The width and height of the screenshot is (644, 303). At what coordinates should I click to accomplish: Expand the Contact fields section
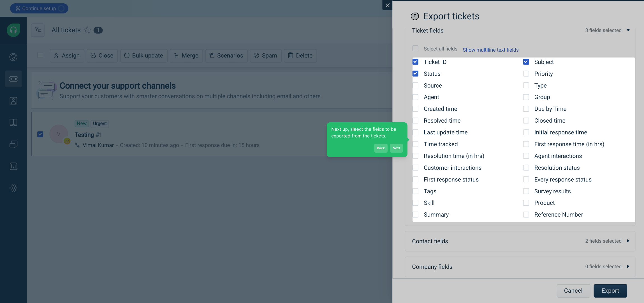[x=520, y=241]
